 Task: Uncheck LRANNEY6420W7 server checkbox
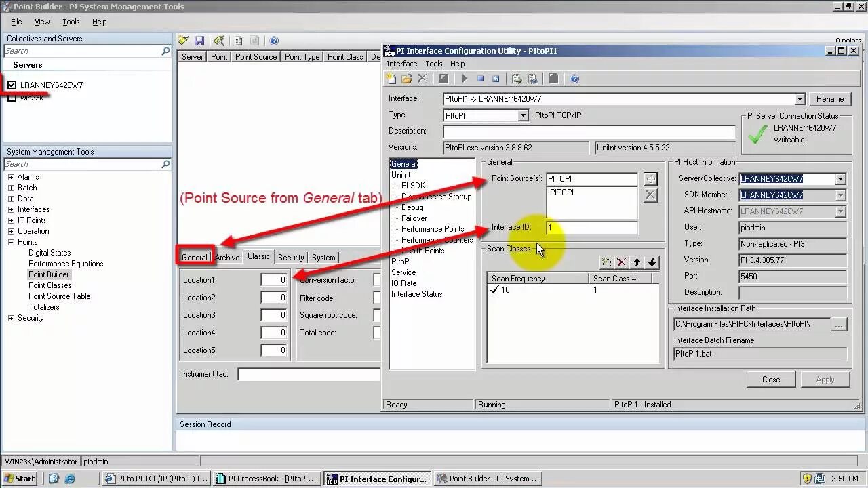click(x=12, y=85)
